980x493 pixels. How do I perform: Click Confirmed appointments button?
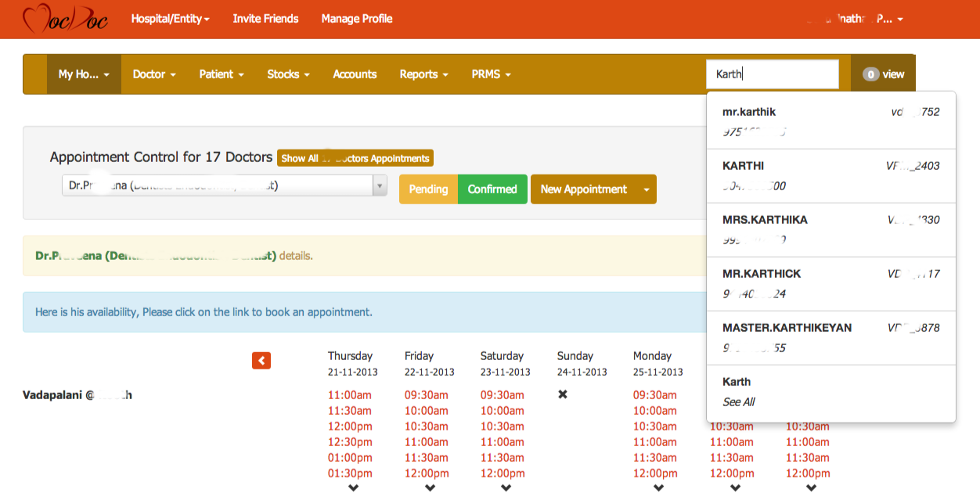492,189
